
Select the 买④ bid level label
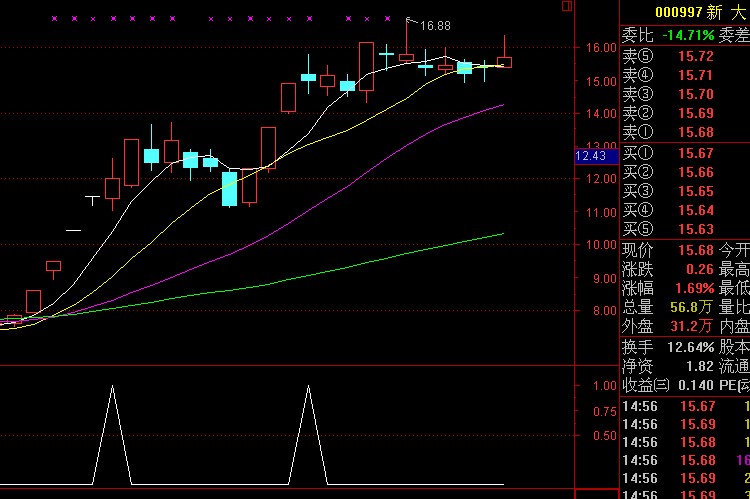638,210
